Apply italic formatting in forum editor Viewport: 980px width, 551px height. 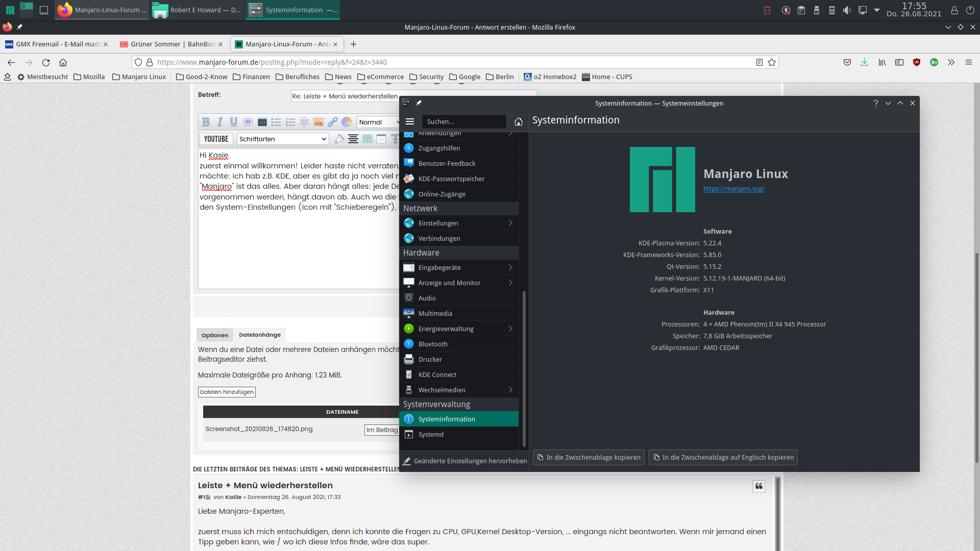(x=220, y=122)
